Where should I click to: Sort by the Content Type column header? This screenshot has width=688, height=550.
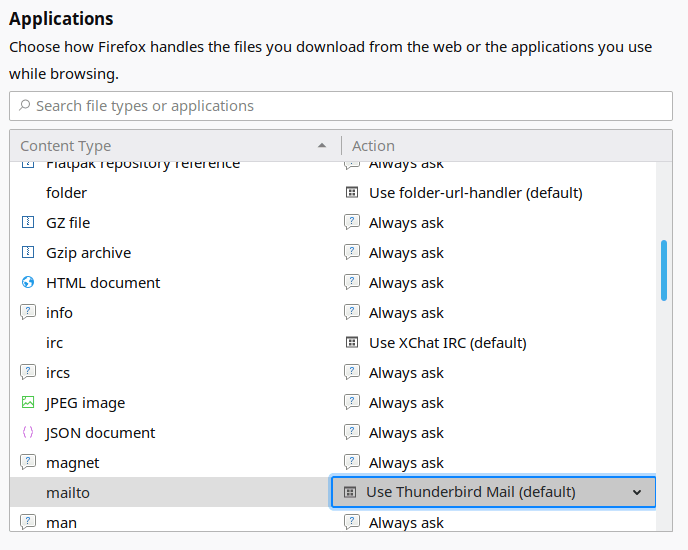[x=170, y=146]
